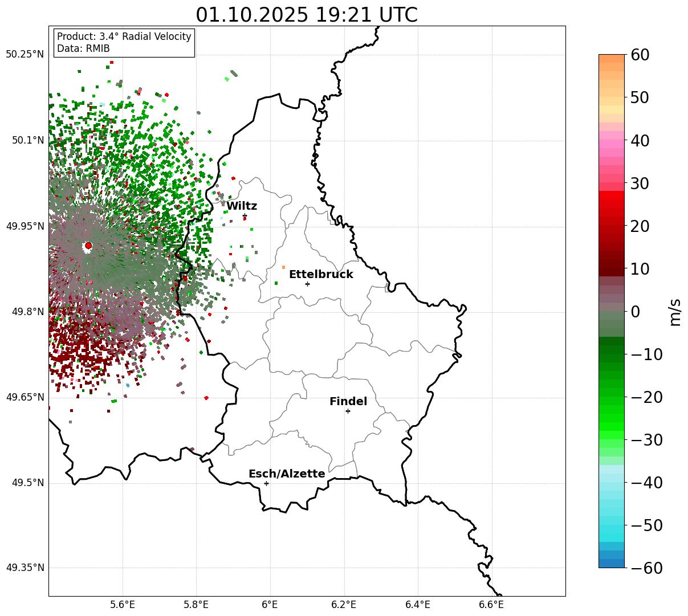Click the colorbar tick label −40
This screenshot has height=616, width=688.
click(646, 483)
